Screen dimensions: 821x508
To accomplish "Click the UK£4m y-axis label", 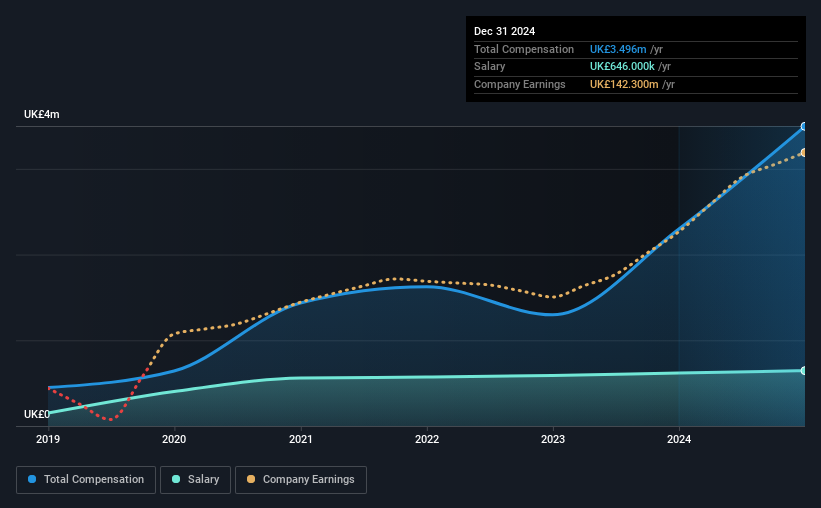I will click(x=41, y=114).
